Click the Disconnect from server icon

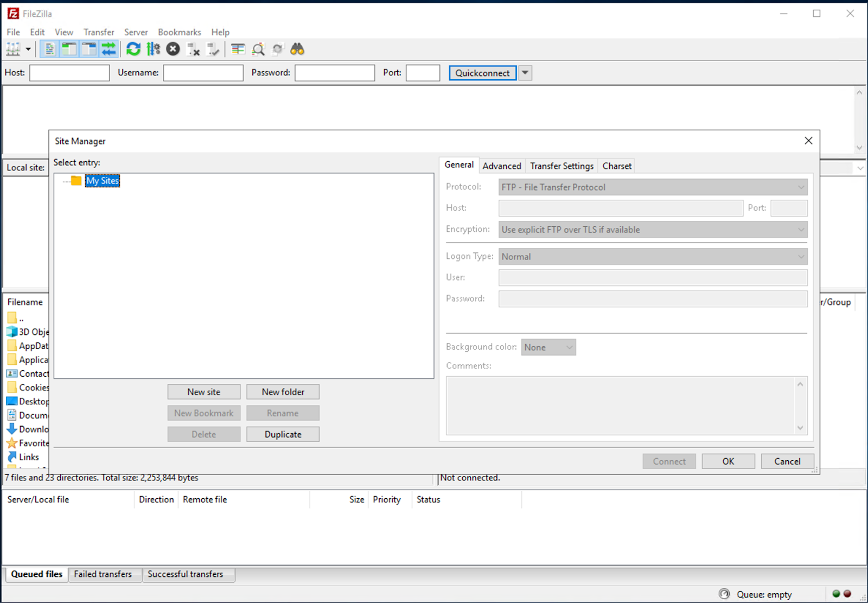pyautogui.click(x=193, y=49)
